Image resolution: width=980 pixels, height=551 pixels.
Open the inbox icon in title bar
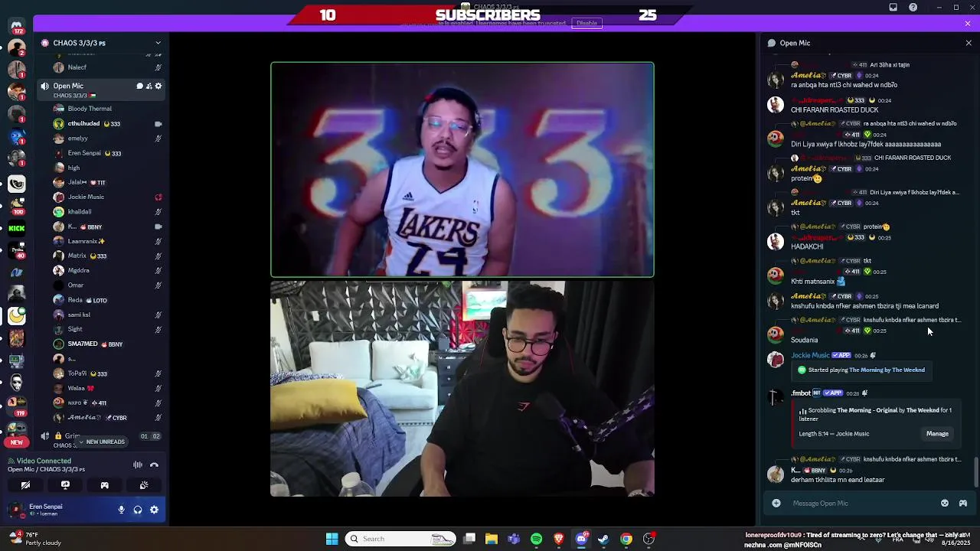click(893, 7)
